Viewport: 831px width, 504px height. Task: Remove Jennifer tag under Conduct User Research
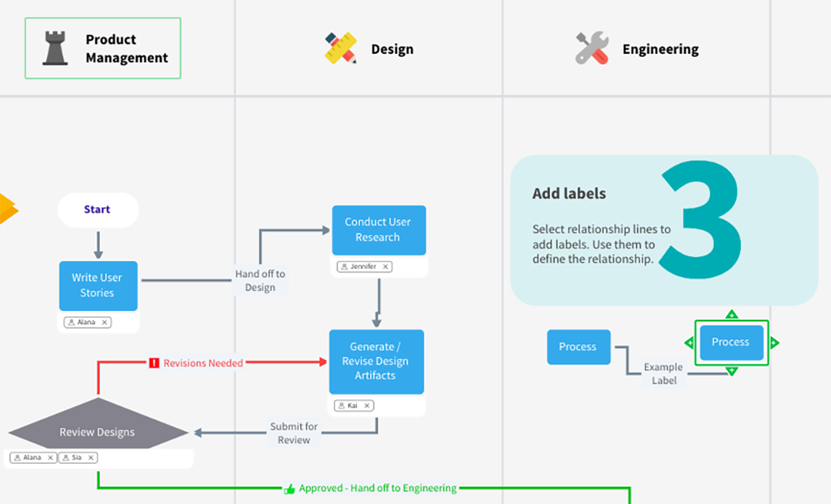click(385, 267)
